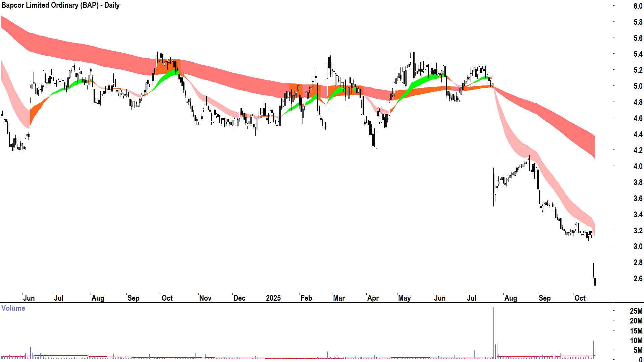Click the 6.0 price level on axis
This screenshot has width=644, height=362.
pyautogui.click(x=638, y=6)
